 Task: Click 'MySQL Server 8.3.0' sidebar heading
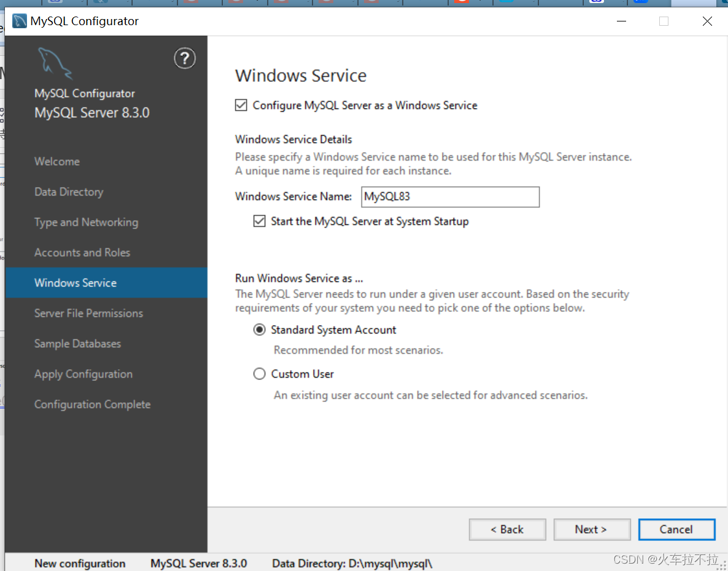[92, 113]
